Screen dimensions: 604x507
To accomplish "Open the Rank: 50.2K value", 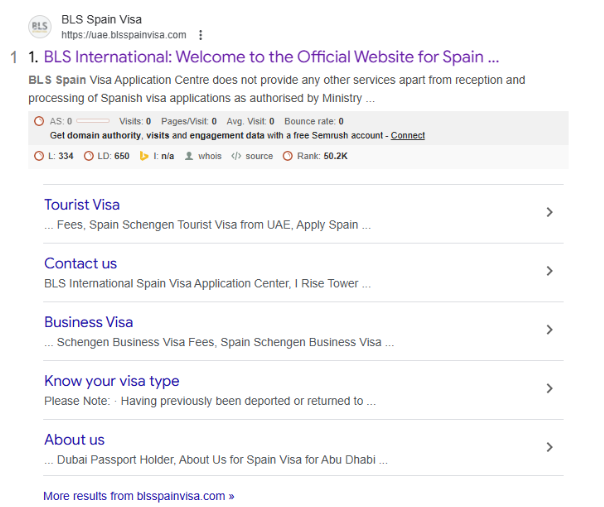I will tap(322, 156).
